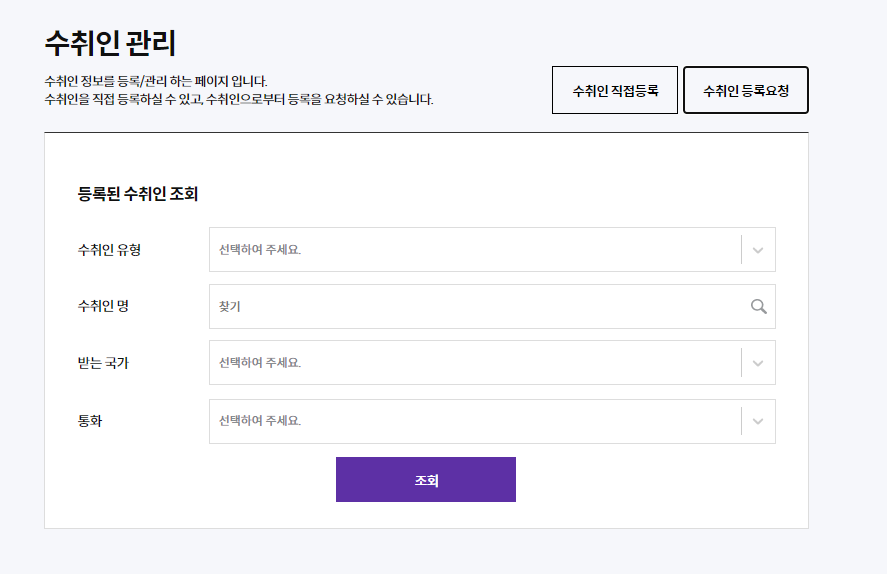Click the chevron arrow in 수취인 유형 dropdown
The image size is (887, 574).
758,250
